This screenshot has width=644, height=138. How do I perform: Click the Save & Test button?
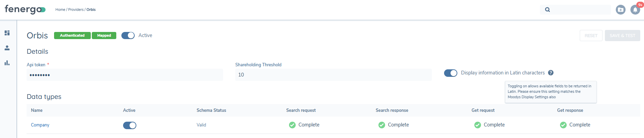pos(622,36)
